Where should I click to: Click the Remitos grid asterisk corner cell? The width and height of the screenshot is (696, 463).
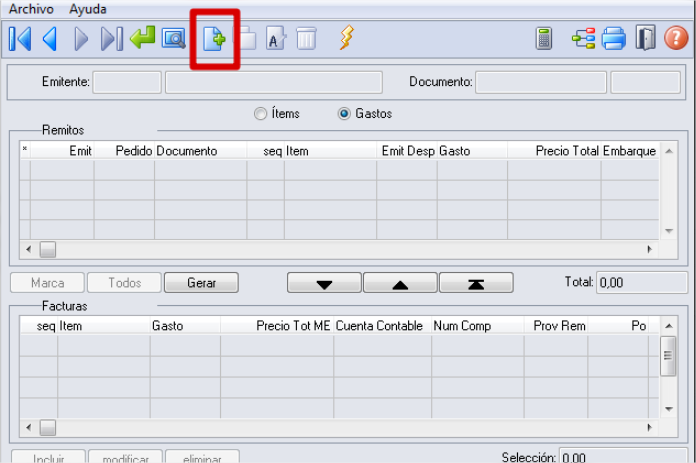click(25, 151)
